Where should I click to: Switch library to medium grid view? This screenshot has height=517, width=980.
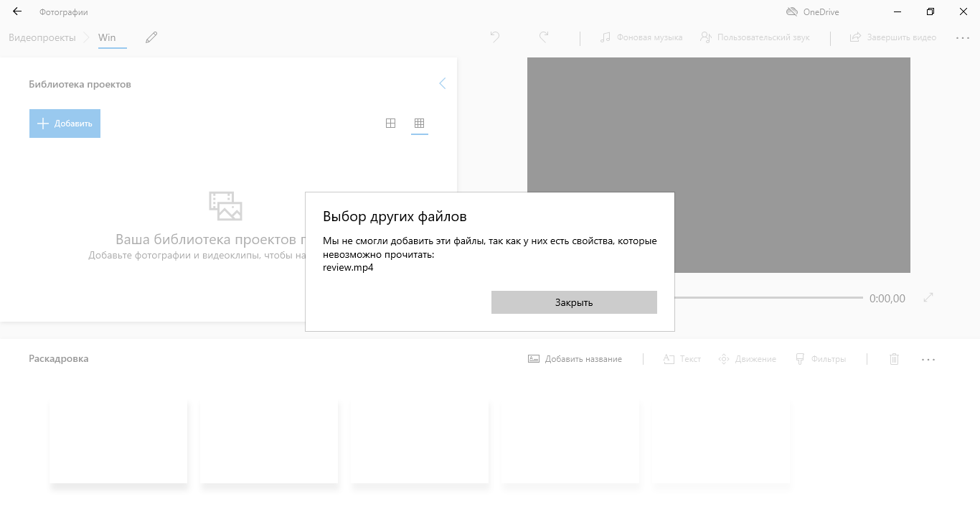391,124
